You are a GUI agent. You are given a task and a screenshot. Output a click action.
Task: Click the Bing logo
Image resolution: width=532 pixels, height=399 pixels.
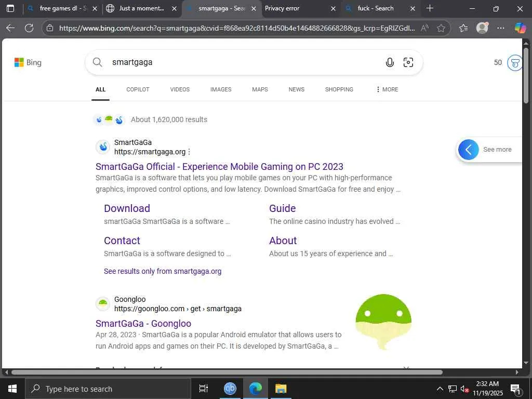[28, 62]
